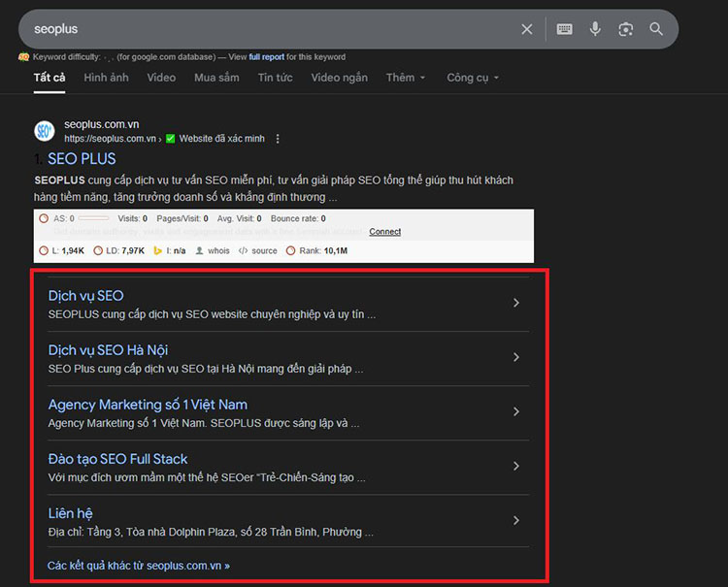Expand Đào tạo SEO Full Stack chevron
Viewport: 728px width, 587px height.
click(515, 466)
